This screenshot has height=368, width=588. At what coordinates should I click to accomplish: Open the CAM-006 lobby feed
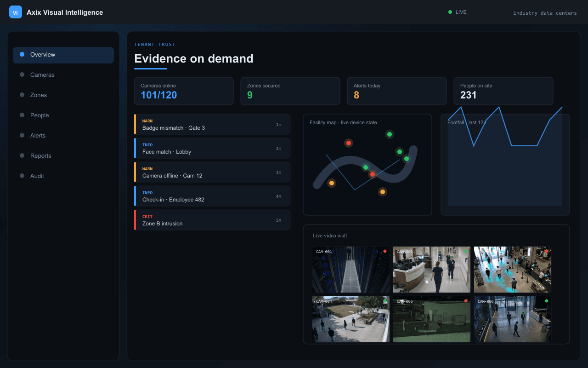coord(513,319)
